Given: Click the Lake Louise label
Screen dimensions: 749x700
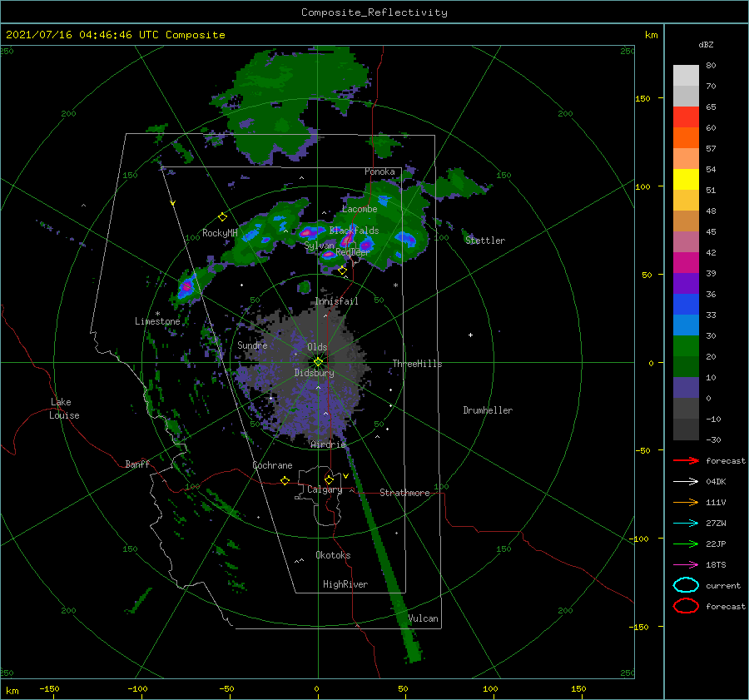Looking at the screenshot, I should point(64,409).
